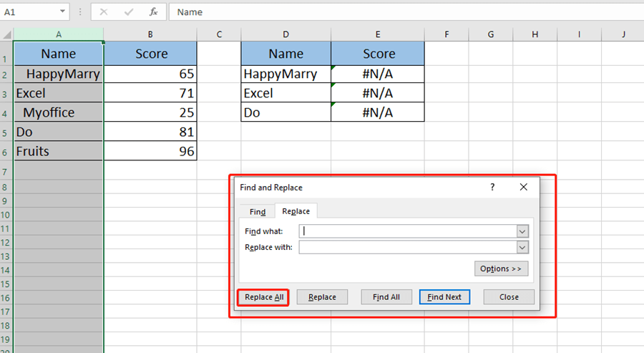The width and height of the screenshot is (644, 353).
Task: Select the Replace tab
Action: click(296, 211)
